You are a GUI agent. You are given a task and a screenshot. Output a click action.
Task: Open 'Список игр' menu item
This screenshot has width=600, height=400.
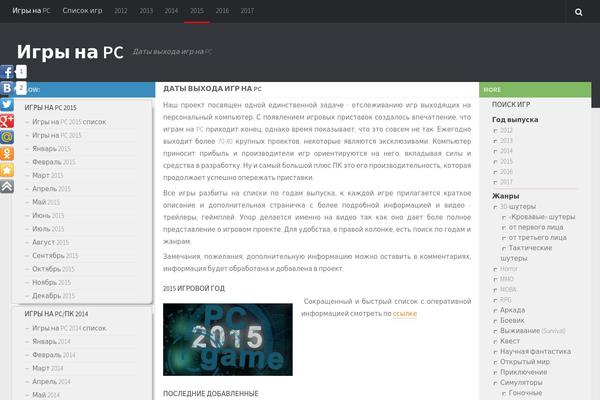[x=82, y=11]
